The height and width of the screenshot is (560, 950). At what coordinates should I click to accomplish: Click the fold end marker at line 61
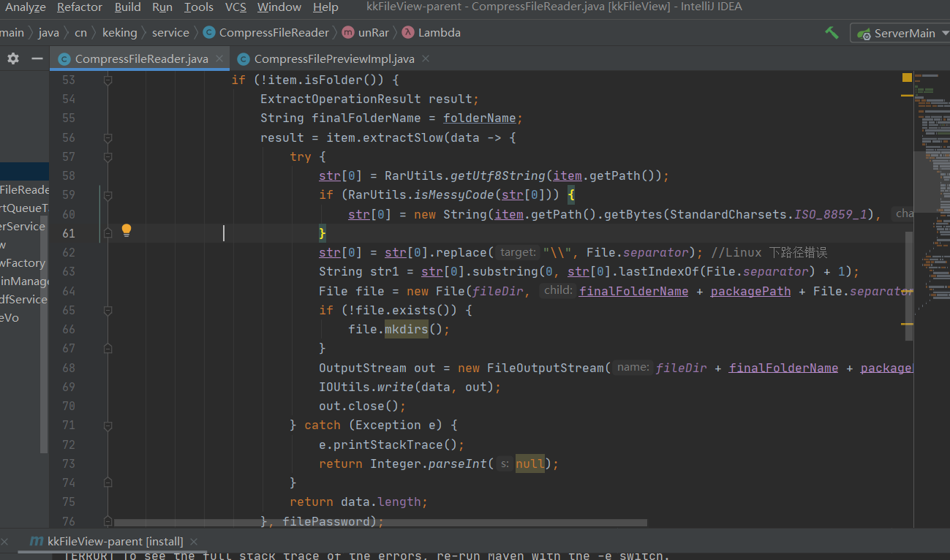pyautogui.click(x=108, y=233)
